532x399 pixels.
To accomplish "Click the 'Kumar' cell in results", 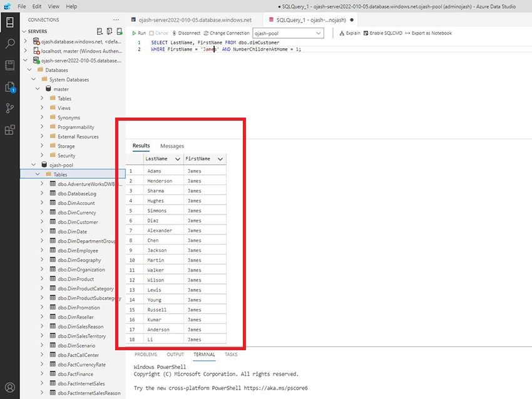I will point(163,320).
